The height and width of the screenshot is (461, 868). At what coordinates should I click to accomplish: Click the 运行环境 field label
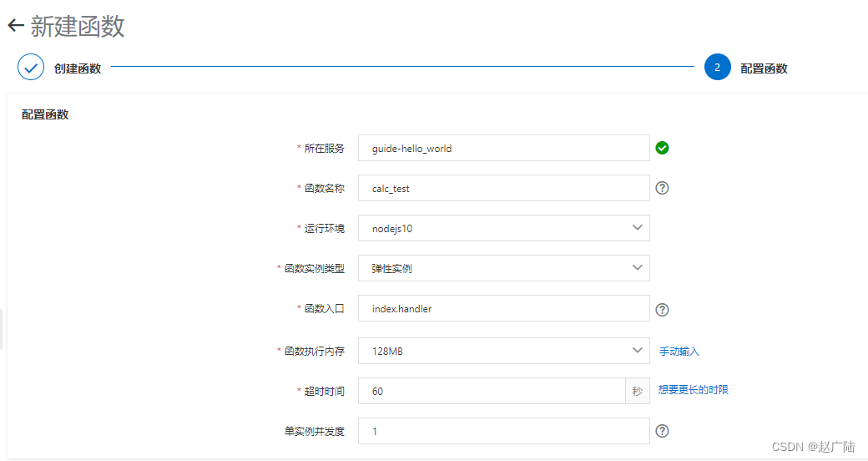pyautogui.click(x=325, y=229)
